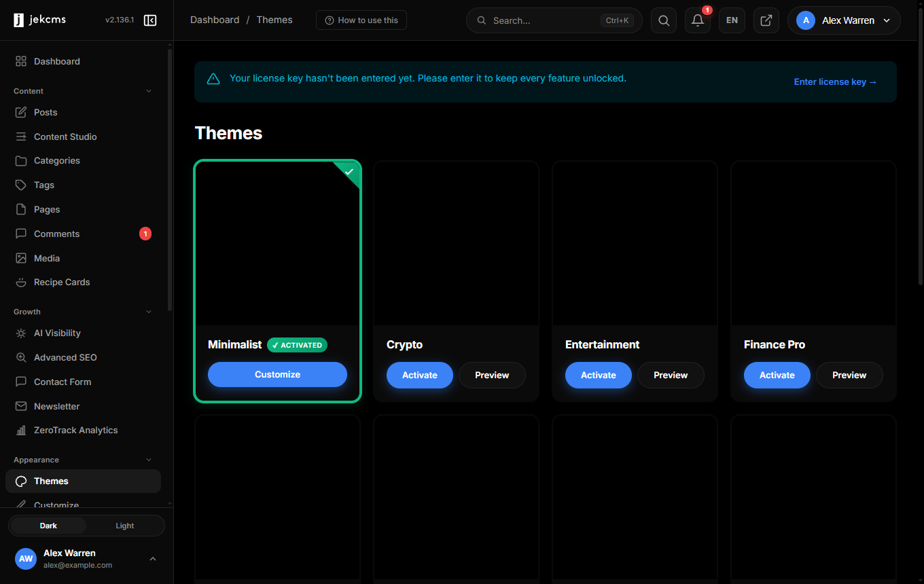924x584 pixels.
Task: Click the jekcms logo icon
Action: coord(18,20)
